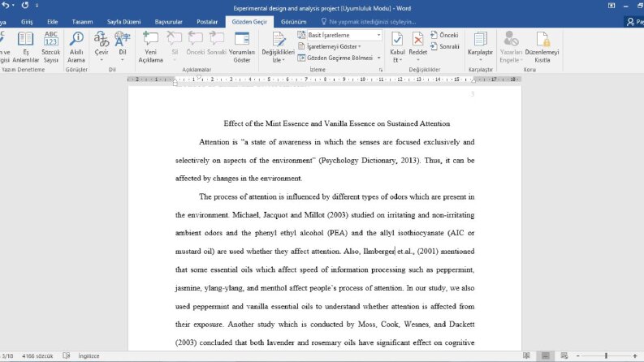Switch to the Görünüm tab

tap(294, 22)
